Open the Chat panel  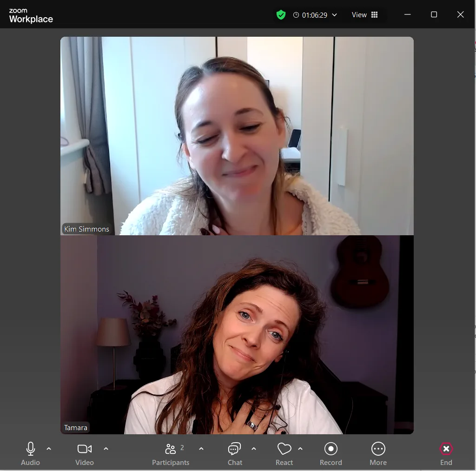click(x=235, y=449)
